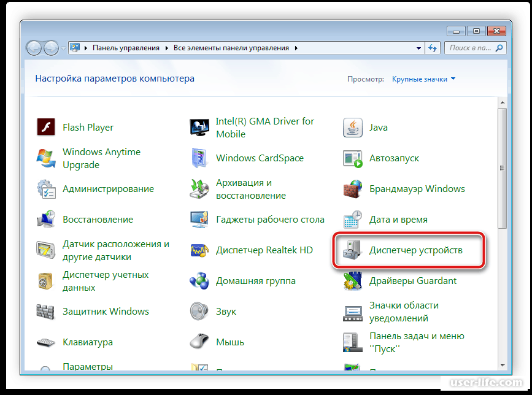This screenshot has height=395, width=532.
Task: Open the Домашняя группа link
Action: coord(256,281)
